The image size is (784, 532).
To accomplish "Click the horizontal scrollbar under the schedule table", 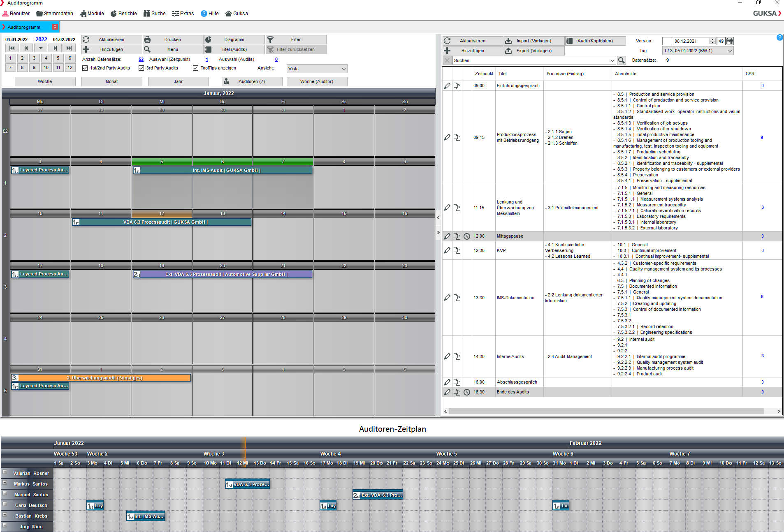I will [x=607, y=412].
